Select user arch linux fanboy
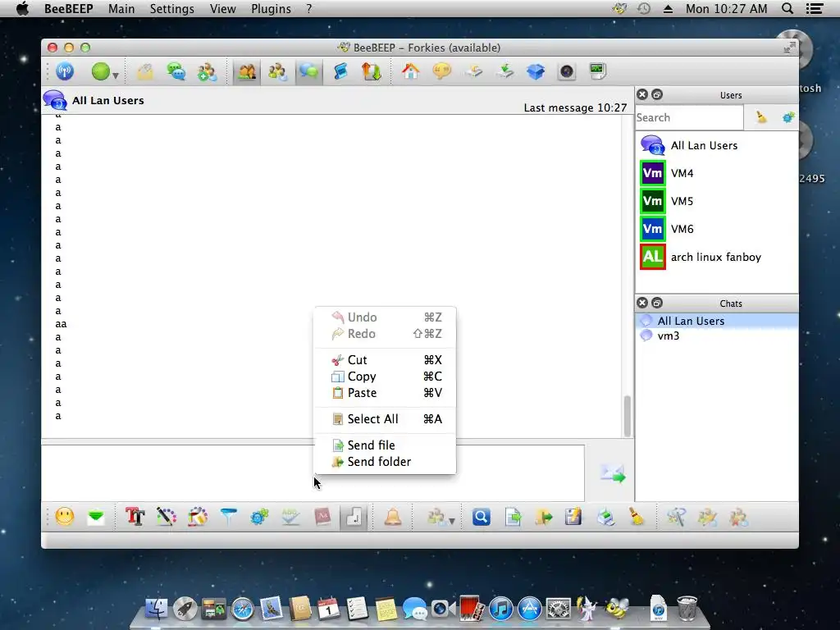The height and width of the screenshot is (630, 840). click(717, 257)
